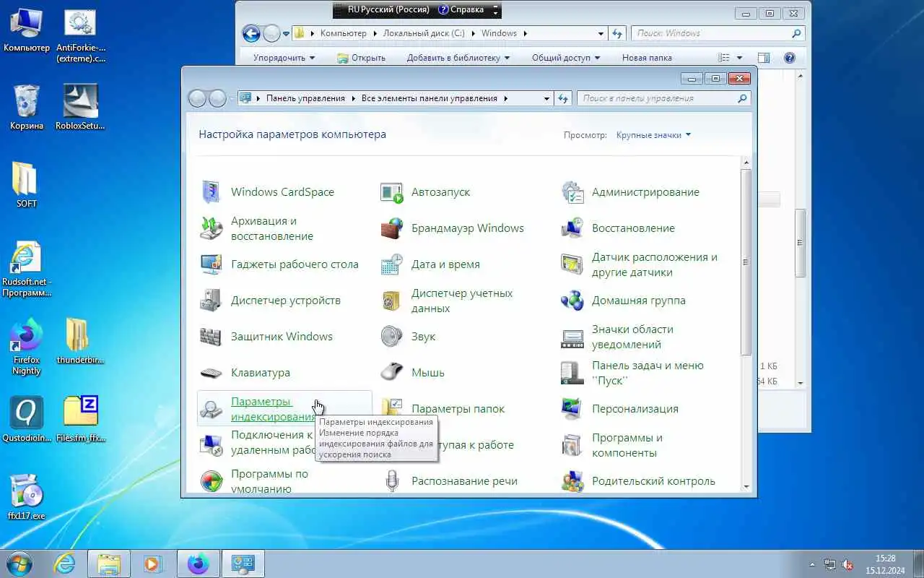The image size is (924, 578).
Task: Open Брандмауэр Windows icon
Action: tap(391, 228)
